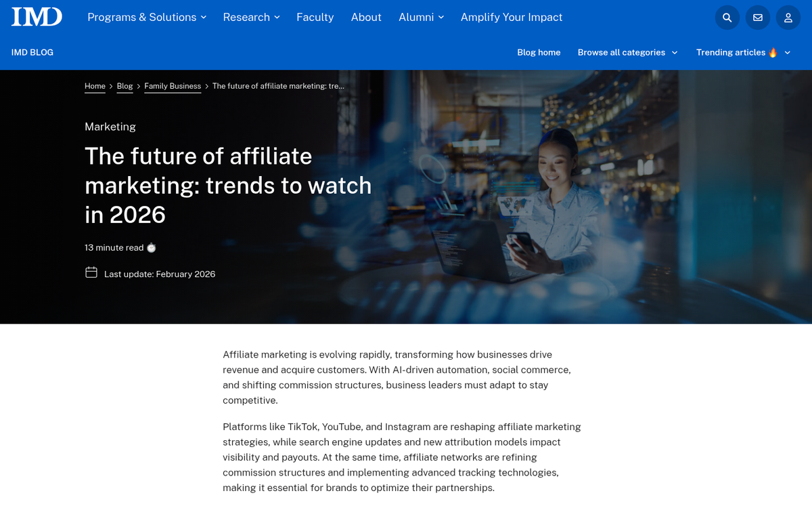Open the Family Business breadcrumb
This screenshot has width=812, height=508.
click(173, 86)
